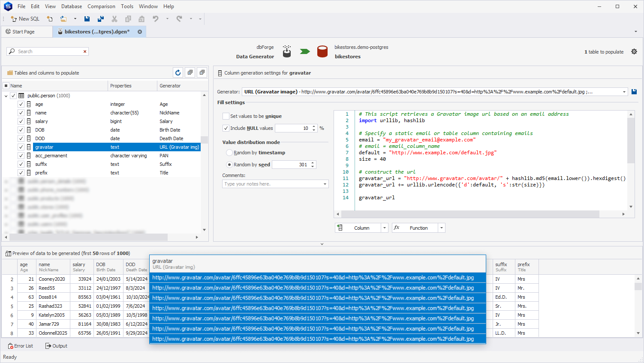Click the preview grid vertical scrollbar
This screenshot has width=644, height=363.
coord(638,287)
